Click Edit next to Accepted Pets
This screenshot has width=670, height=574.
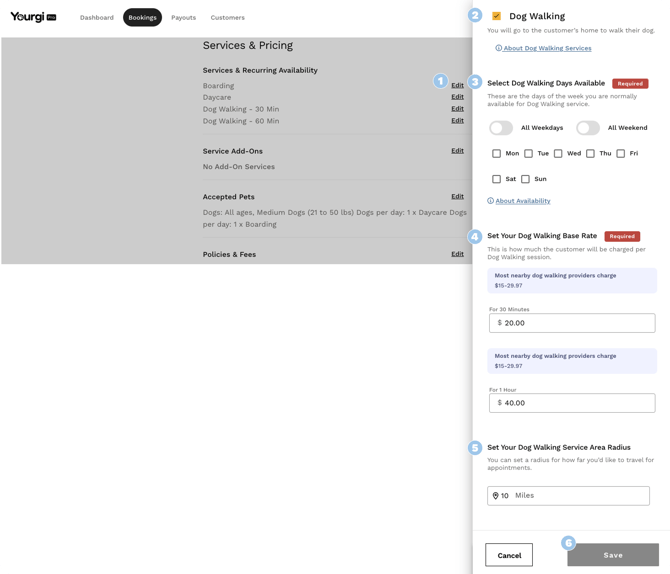tap(457, 197)
